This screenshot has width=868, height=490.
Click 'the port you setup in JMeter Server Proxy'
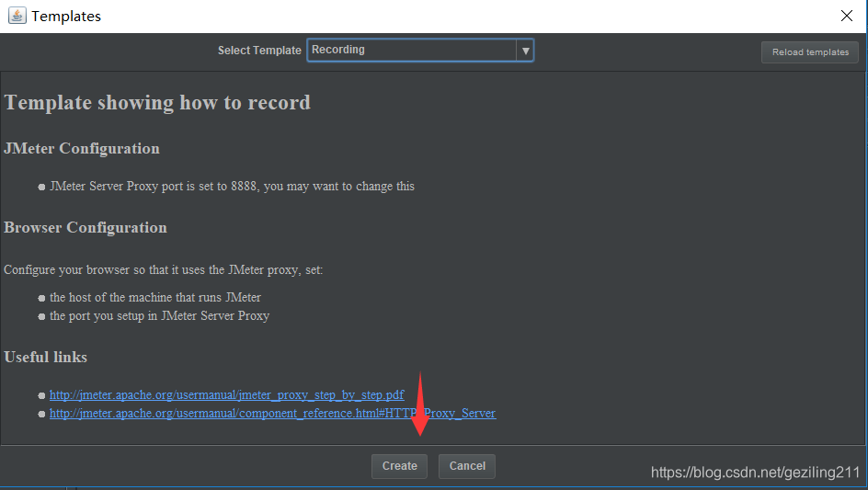[159, 315]
